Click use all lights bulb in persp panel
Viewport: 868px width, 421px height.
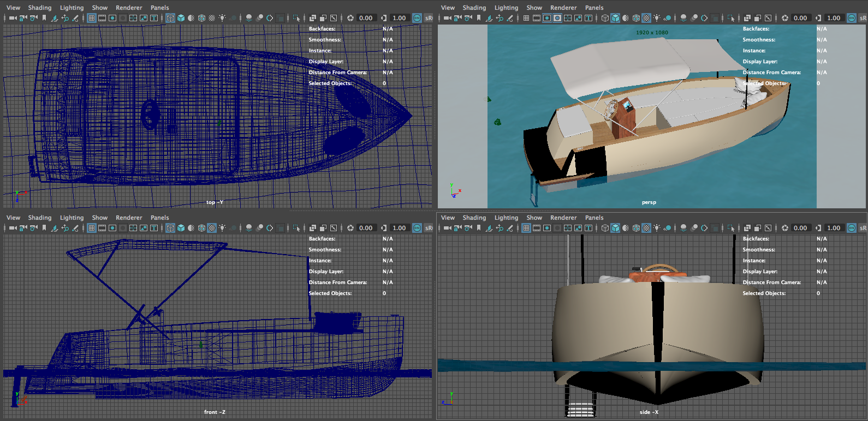pyautogui.click(x=657, y=18)
